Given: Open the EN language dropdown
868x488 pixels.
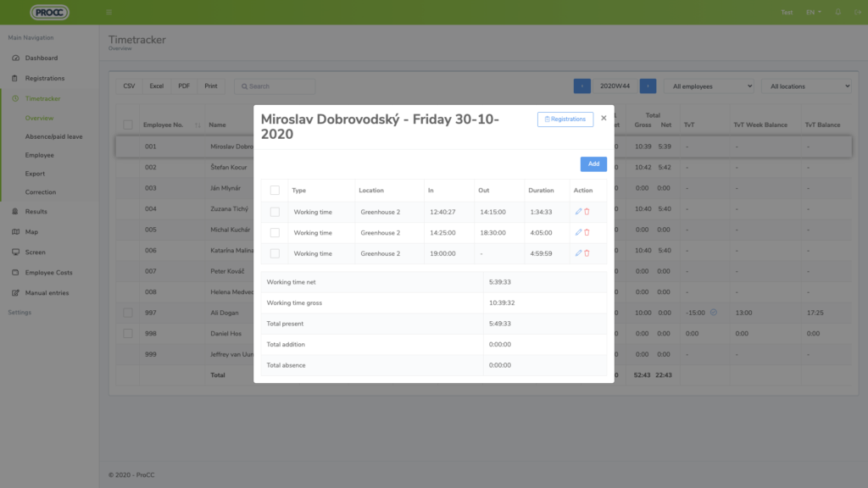Looking at the screenshot, I should (813, 13).
